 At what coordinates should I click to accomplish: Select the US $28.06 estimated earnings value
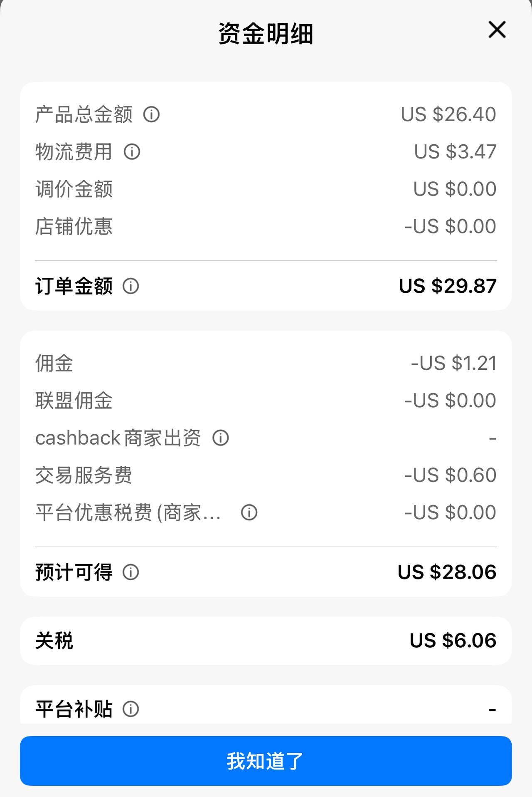tap(447, 572)
